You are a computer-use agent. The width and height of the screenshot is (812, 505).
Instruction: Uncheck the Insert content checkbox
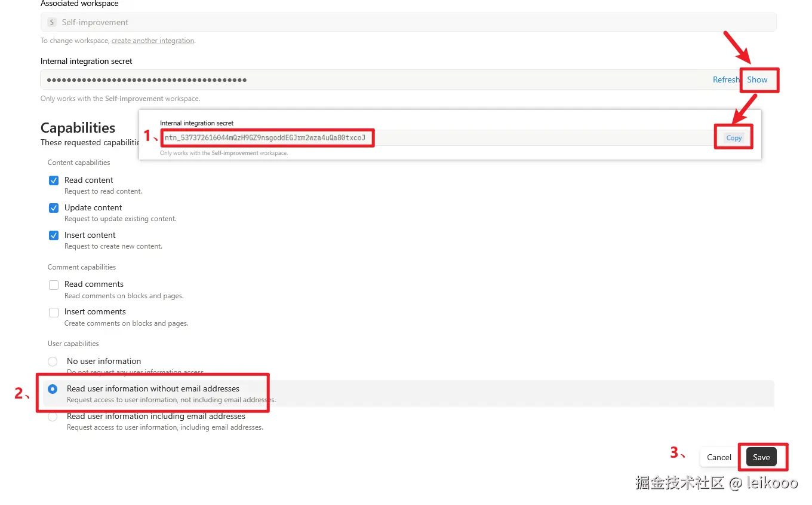[54, 235]
